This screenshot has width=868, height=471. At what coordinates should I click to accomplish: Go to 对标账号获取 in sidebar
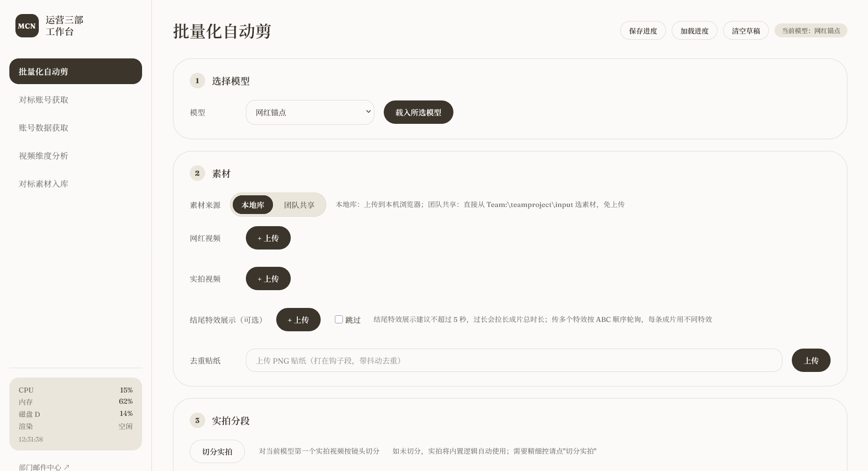click(76, 100)
